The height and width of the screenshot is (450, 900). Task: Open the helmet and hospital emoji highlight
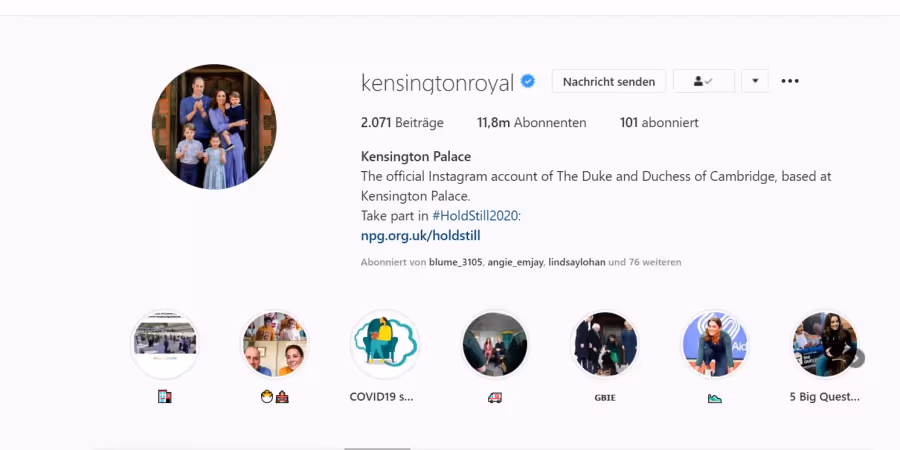(x=274, y=344)
